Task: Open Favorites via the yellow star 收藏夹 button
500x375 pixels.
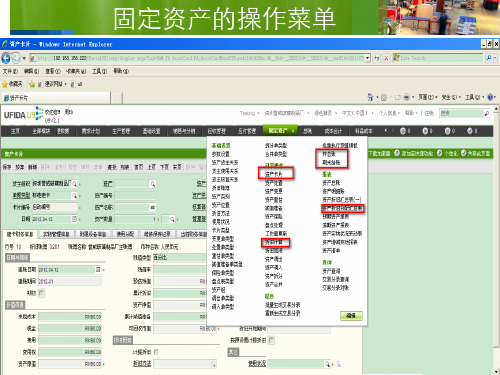Action: click(12, 84)
